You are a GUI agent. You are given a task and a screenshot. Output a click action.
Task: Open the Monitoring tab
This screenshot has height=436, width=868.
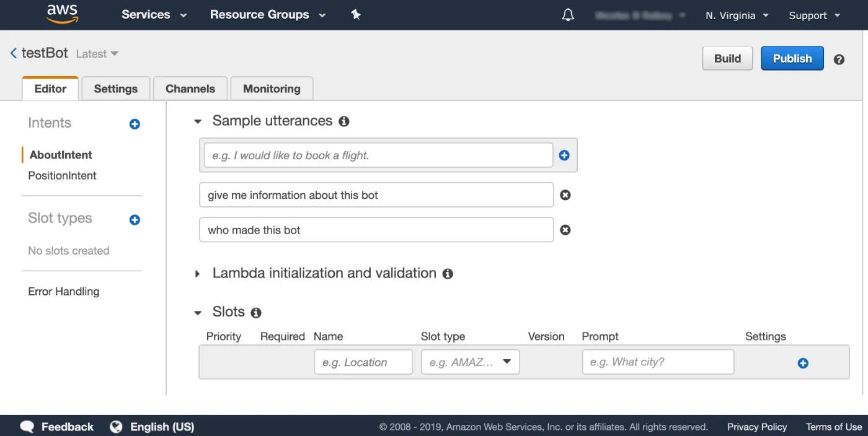272,88
